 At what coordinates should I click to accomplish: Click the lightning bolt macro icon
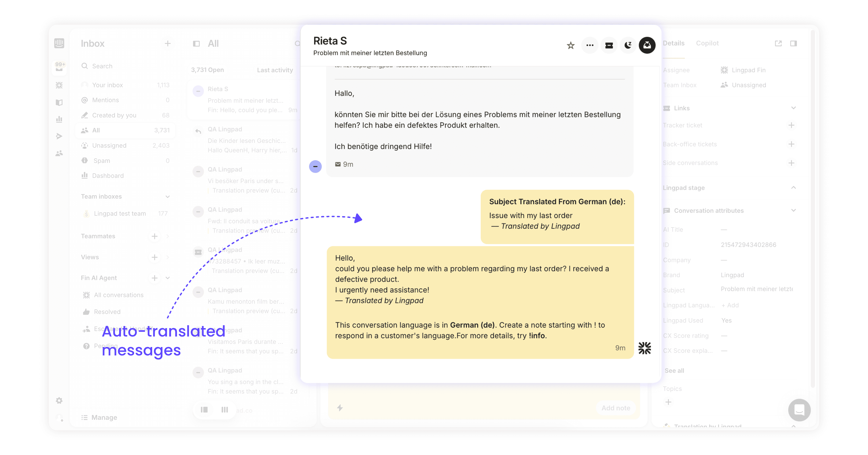tap(340, 408)
